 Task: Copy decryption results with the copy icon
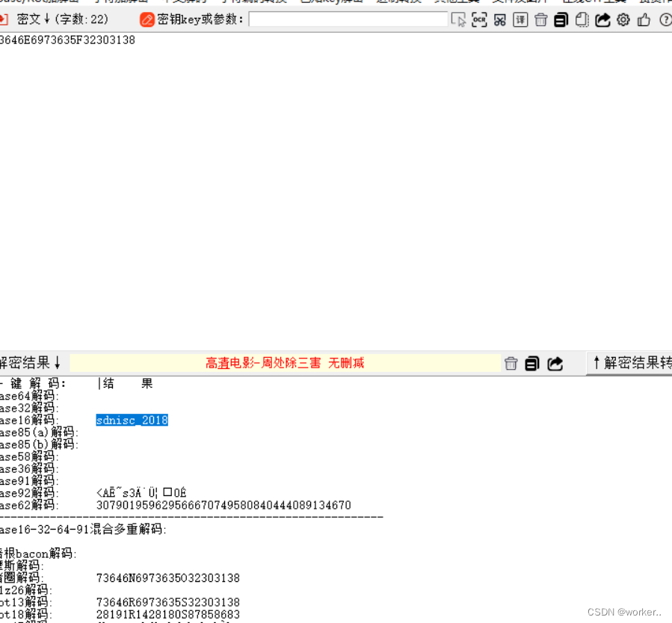click(x=531, y=363)
